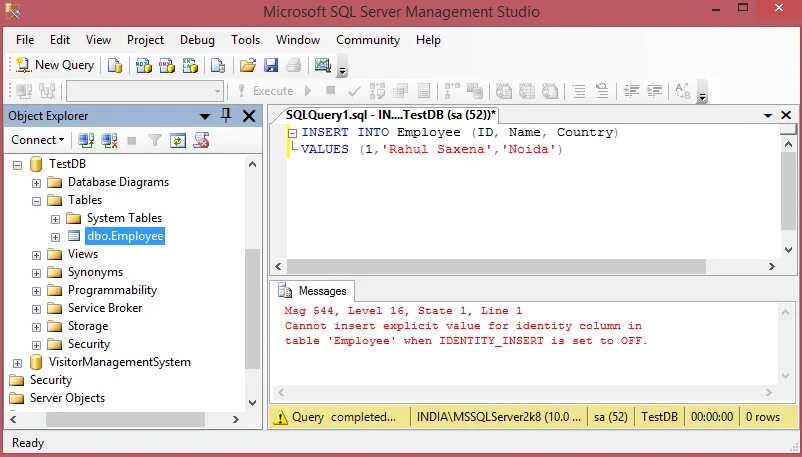
Task: Click the Print icon
Action: pos(294,66)
